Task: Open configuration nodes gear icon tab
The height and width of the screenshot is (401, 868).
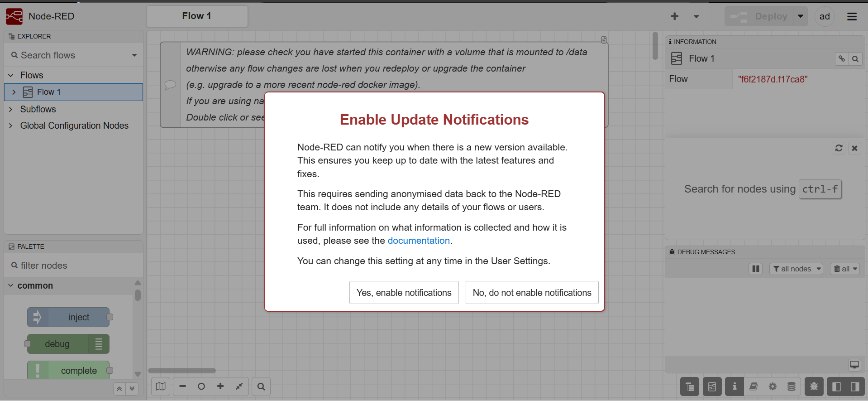Action: 773,387
